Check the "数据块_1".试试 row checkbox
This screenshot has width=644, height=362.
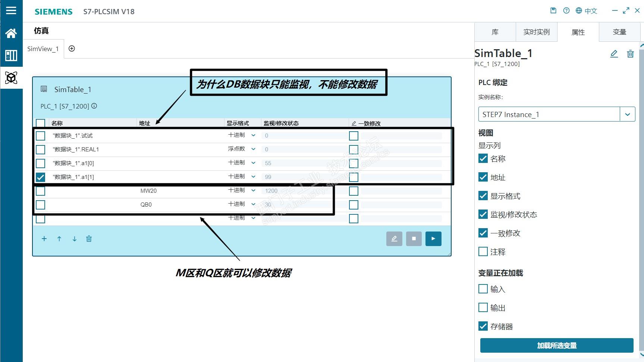41,136
